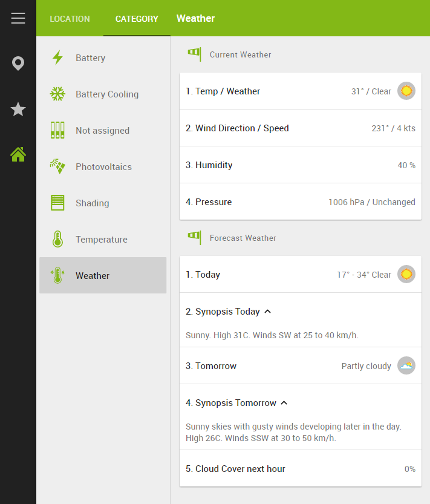Screen dimensions: 430x504
Task: Open favorites via the star icon
Action: [x=18, y=110]
